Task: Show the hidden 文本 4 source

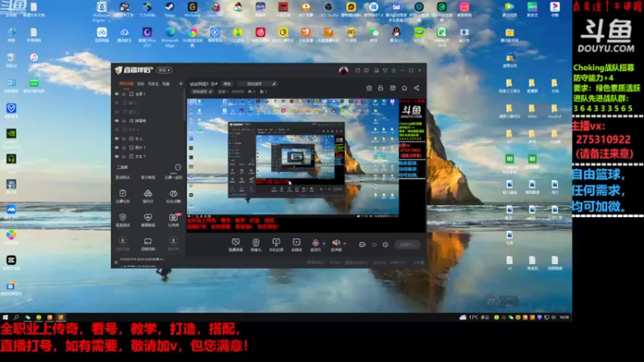Action: coord(117,130)
